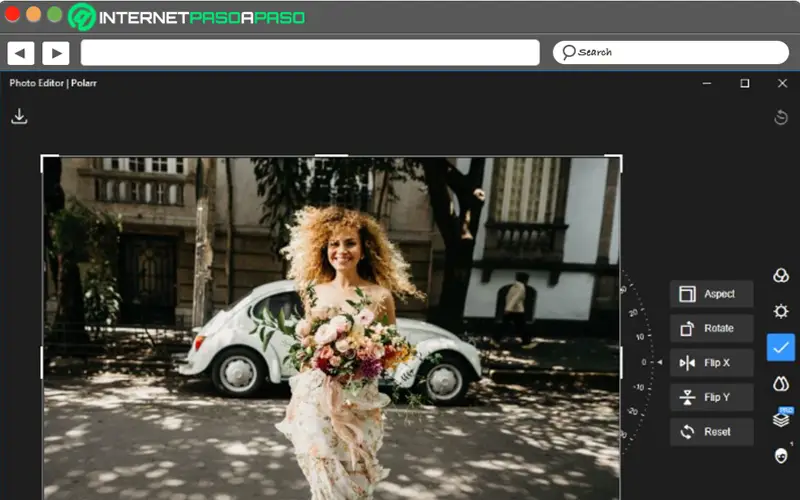Click the rotation dial 0 marker
Screen dimensions: 800x500
pyautogui.click(x=644, y=362)
